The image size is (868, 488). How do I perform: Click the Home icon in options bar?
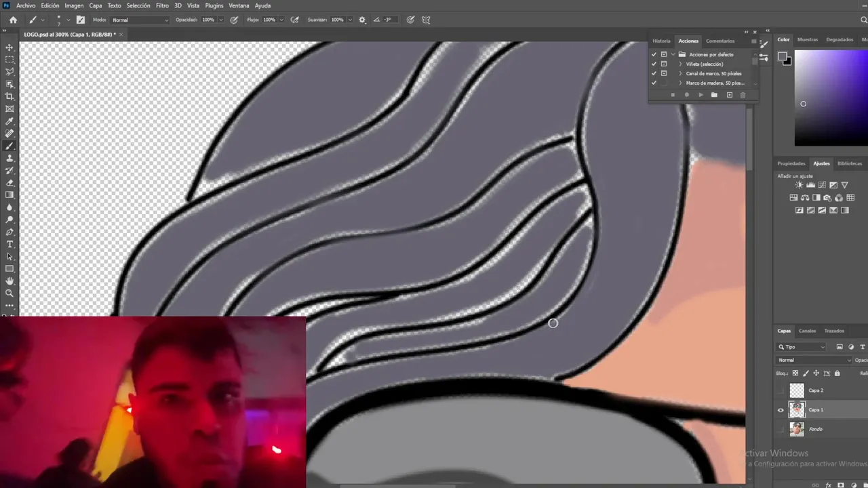point(13,20)
